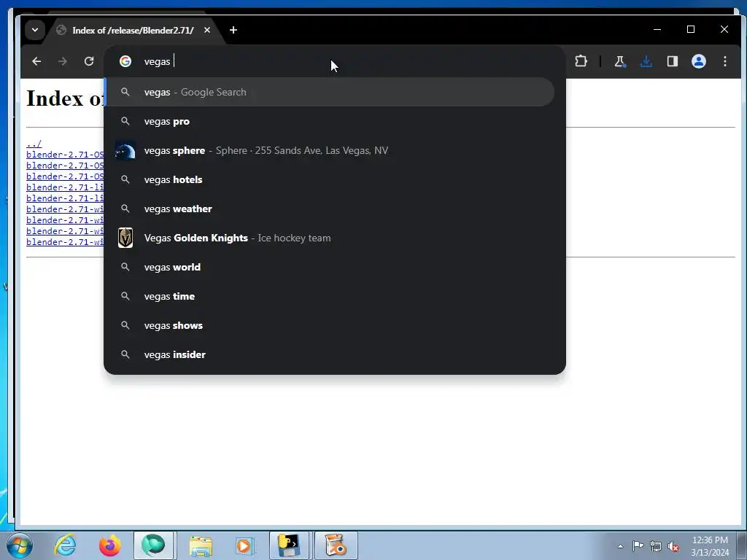Show the Downloads toolbar icon
This screenshot has height=560, width=747.
pos(646,61)
